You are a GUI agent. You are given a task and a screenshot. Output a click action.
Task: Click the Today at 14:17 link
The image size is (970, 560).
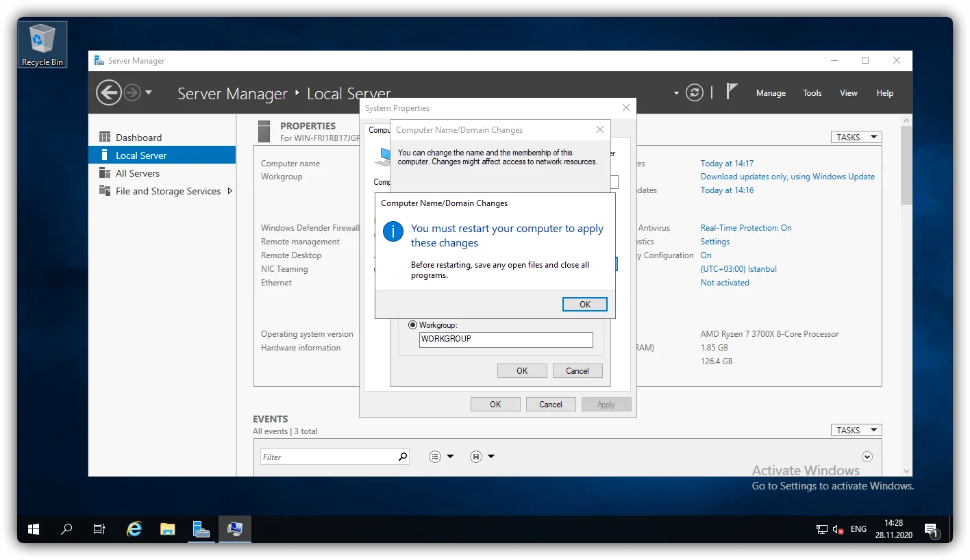pos(727,164)
